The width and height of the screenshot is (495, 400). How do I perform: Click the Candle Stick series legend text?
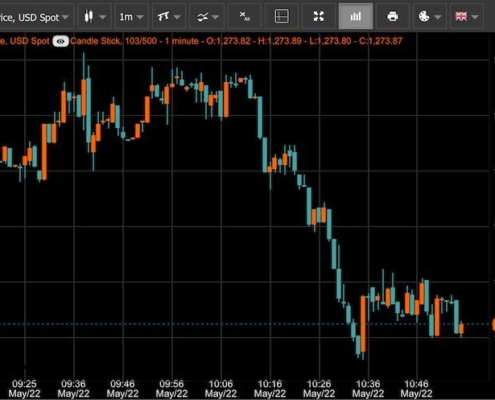coord(96,41)
